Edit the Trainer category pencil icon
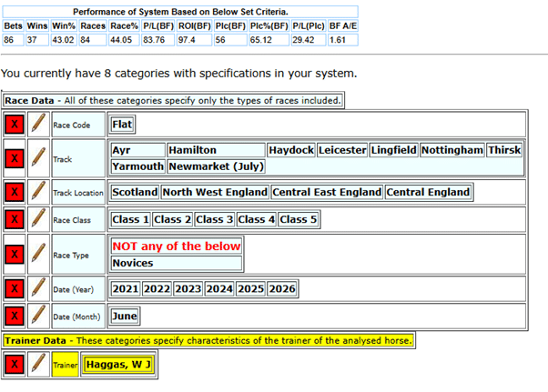Image resolution: width=548 pixels, height=392 pixels. pos(38,365)
